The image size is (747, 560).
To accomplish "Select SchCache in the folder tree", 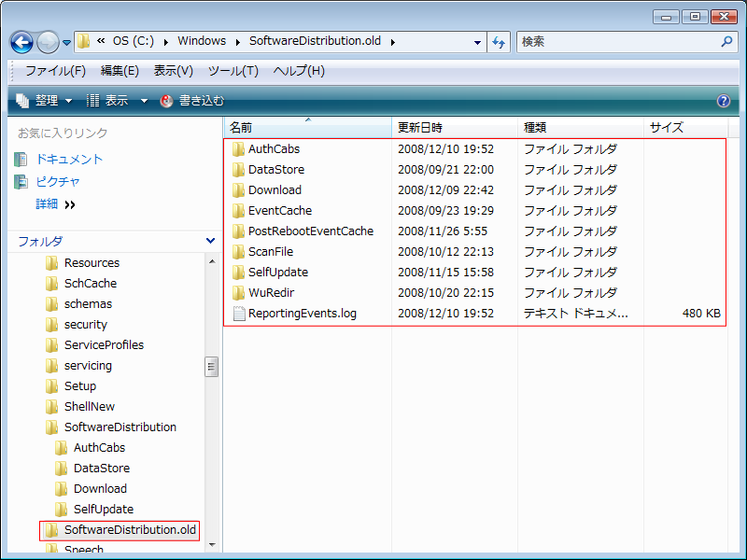I will tap(91, 284).
